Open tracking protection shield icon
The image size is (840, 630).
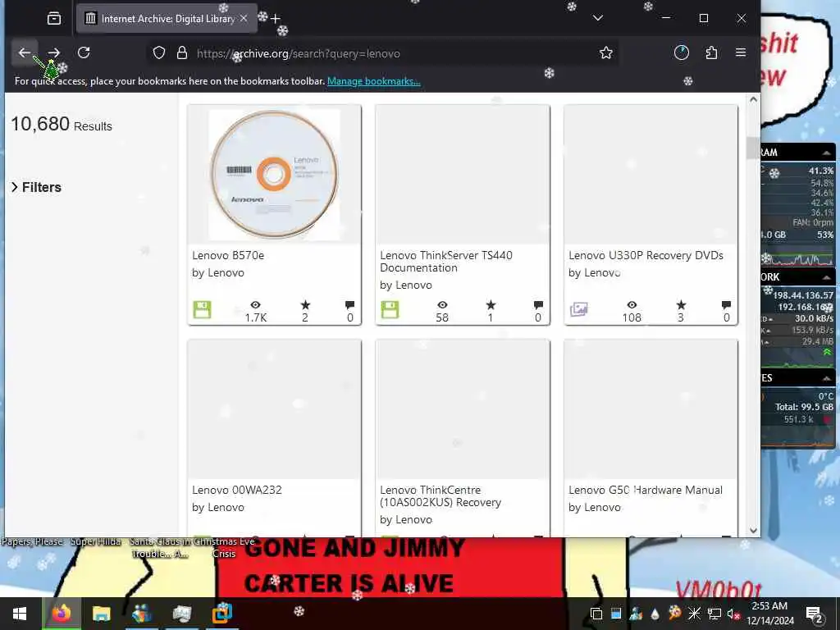click(x=159, y=52)
